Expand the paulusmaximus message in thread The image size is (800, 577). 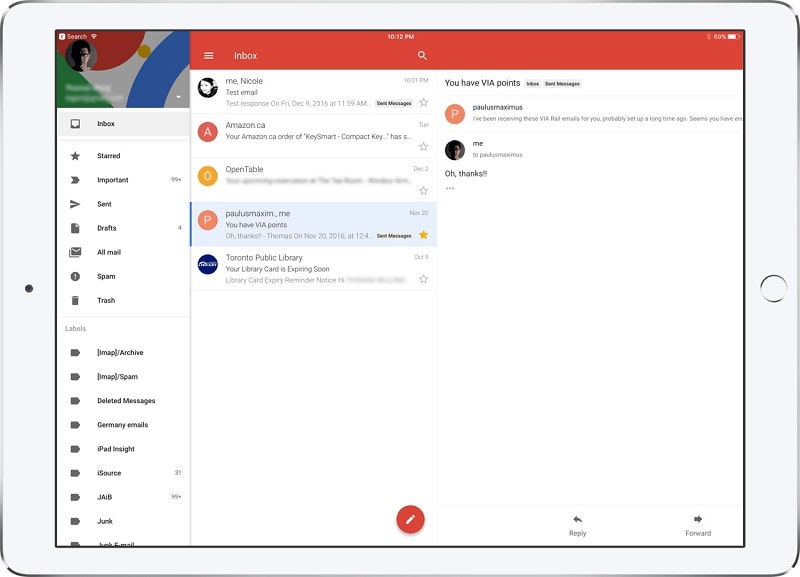590,112
